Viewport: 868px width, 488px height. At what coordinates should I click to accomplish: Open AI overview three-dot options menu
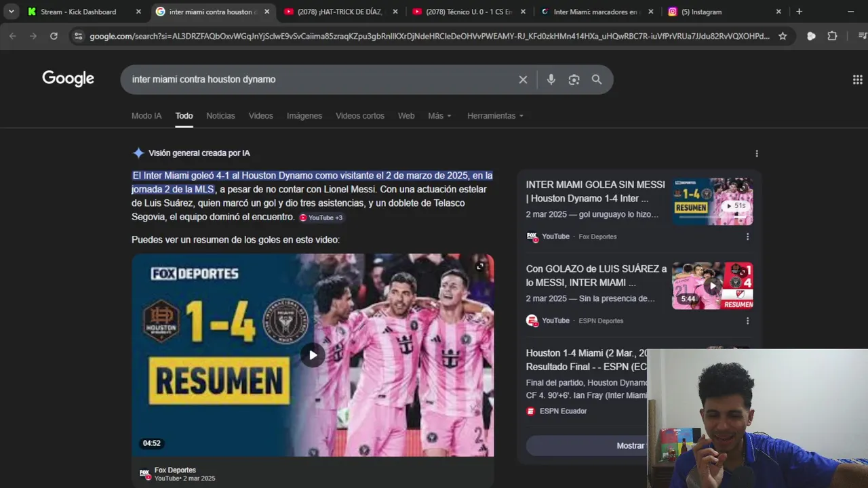[757, 153]
